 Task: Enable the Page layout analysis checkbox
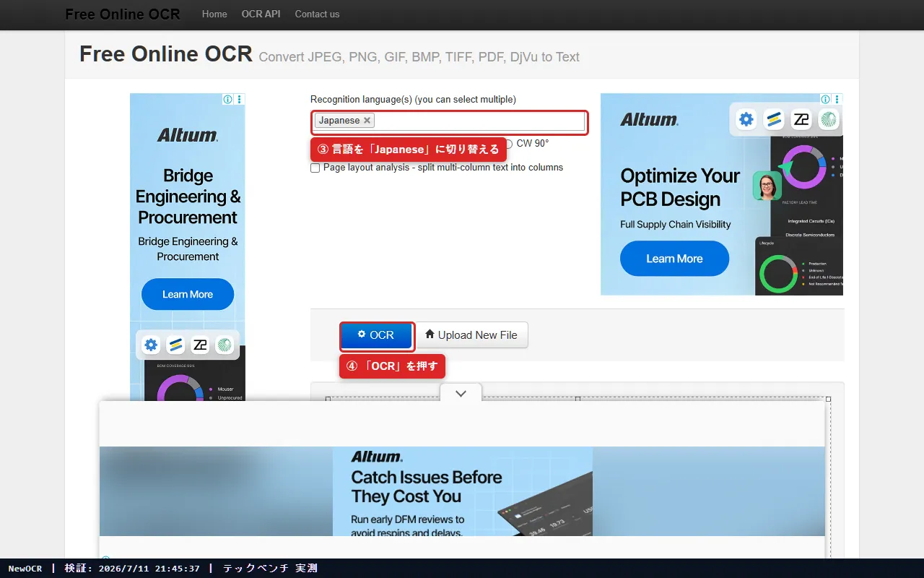pyautogui.click(x=315, y=168)
